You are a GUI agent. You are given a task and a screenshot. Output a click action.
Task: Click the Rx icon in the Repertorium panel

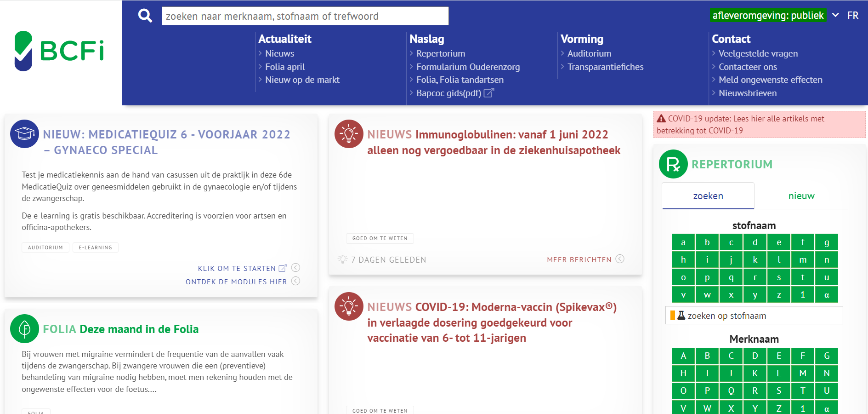click(673, 164)
